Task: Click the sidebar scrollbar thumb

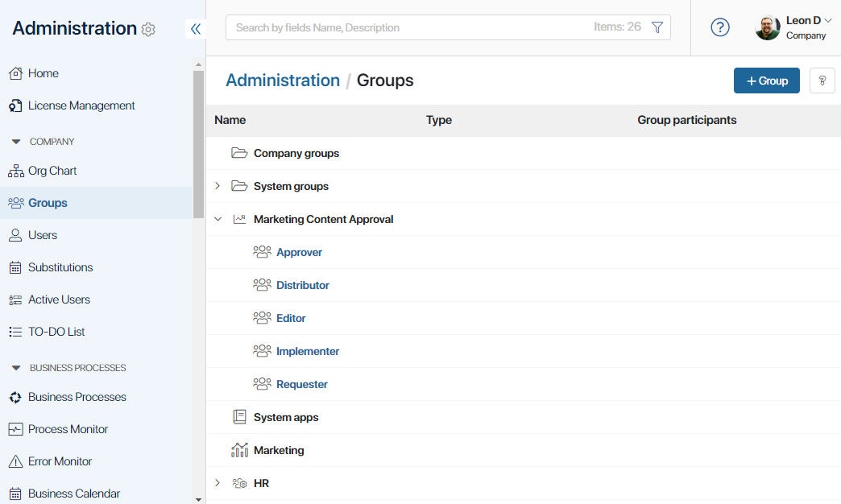Action: click(x=198, y=143)
